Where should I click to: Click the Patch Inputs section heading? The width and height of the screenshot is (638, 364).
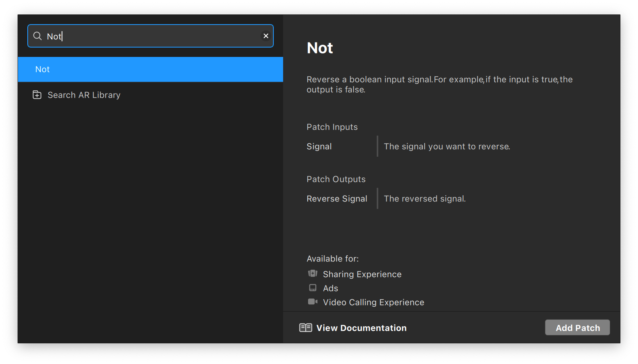(332, 127)
